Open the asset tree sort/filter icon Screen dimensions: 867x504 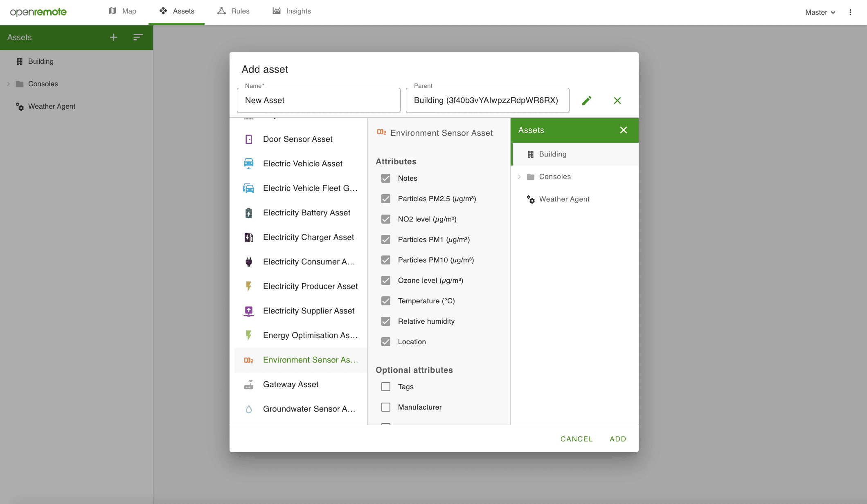pos(138,37)
